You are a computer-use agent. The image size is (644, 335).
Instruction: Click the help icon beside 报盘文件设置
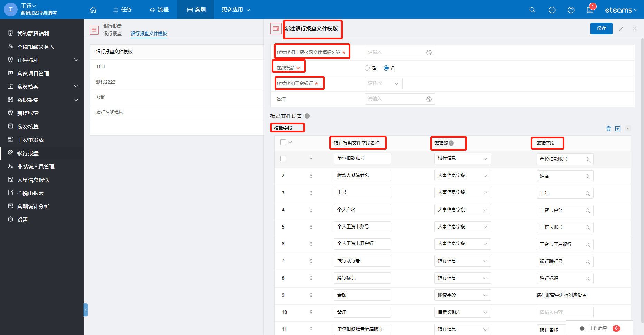click(x=307, y=116)
